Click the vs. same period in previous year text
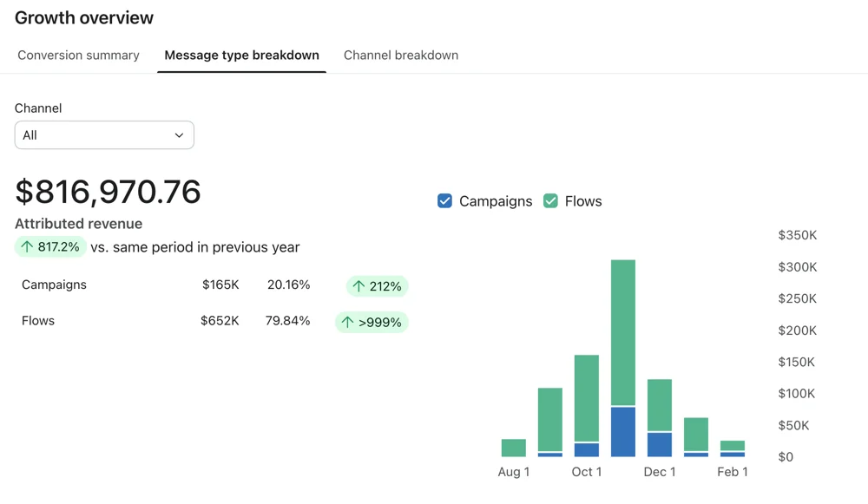 coord(195,247)
